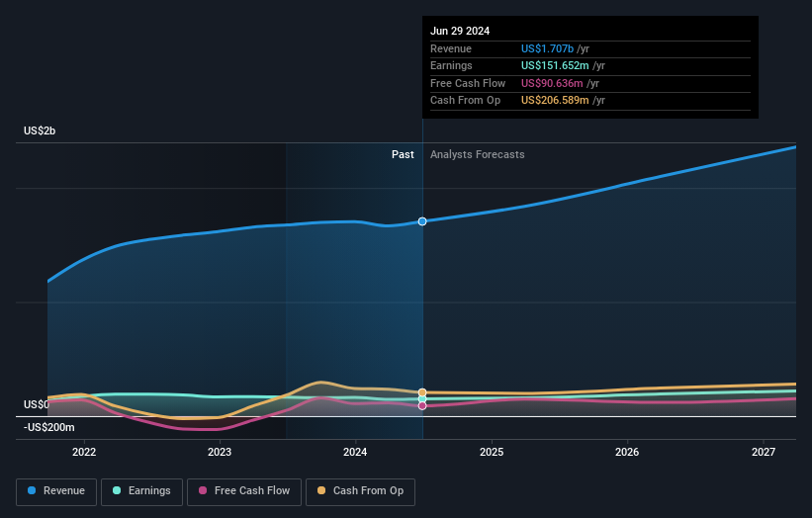Click the US$151.652m earnings value
This screenshot has height=518, width=812.
[555, 65]
